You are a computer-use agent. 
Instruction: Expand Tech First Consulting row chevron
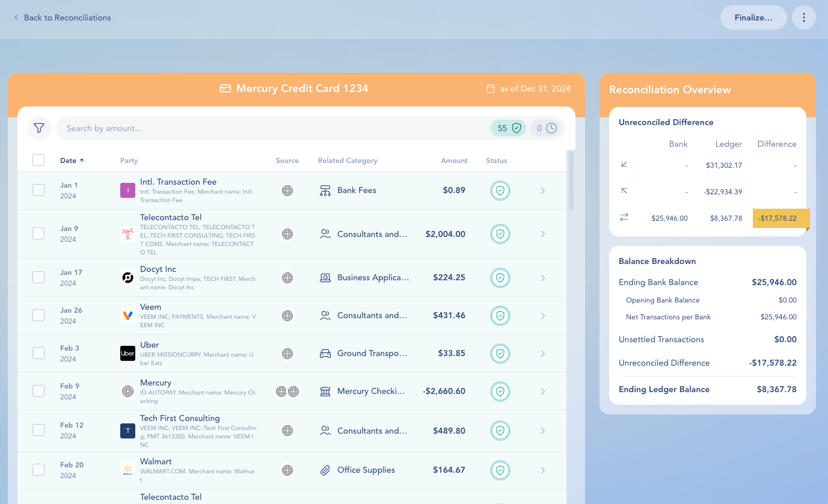point(543,431)
